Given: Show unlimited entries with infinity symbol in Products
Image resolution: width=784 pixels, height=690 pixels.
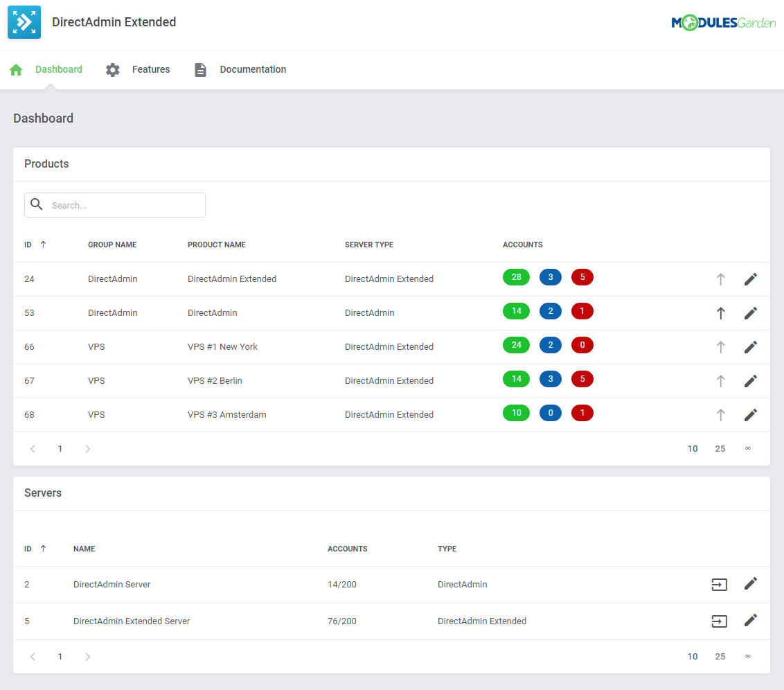Looking at the screenshot, I should pos(747,448).
